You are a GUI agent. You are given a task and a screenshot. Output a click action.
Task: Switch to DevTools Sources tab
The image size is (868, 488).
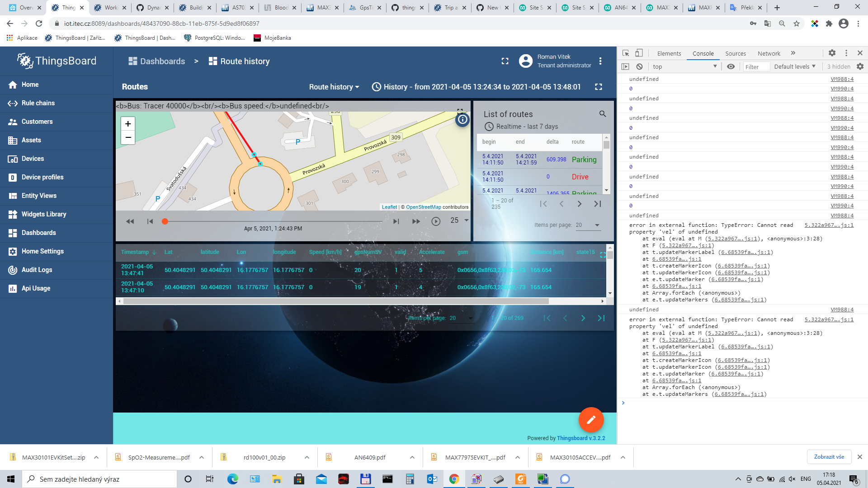[x=736, y=53]
